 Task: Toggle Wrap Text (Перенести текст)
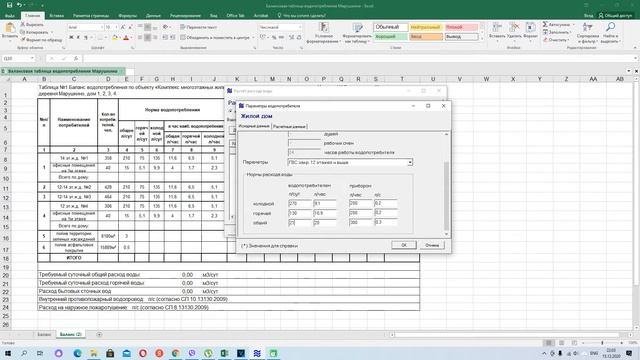pos(198,27)
